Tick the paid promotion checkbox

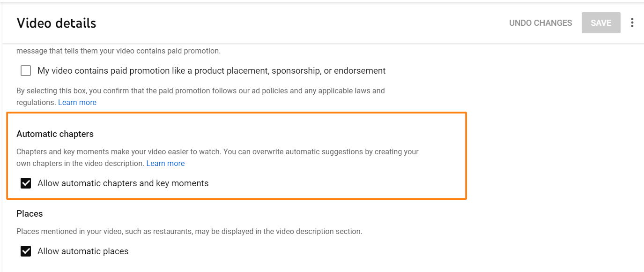[26, 71]
